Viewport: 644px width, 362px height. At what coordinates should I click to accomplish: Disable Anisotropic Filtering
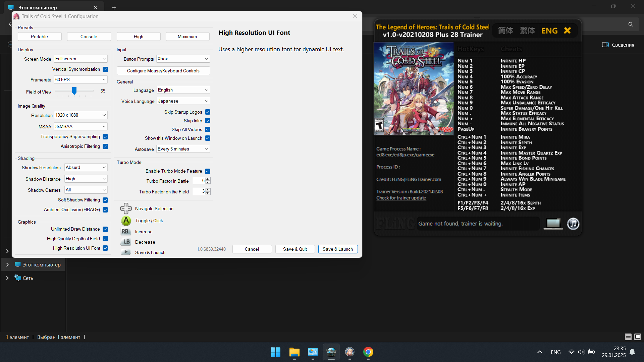(105, 146)
